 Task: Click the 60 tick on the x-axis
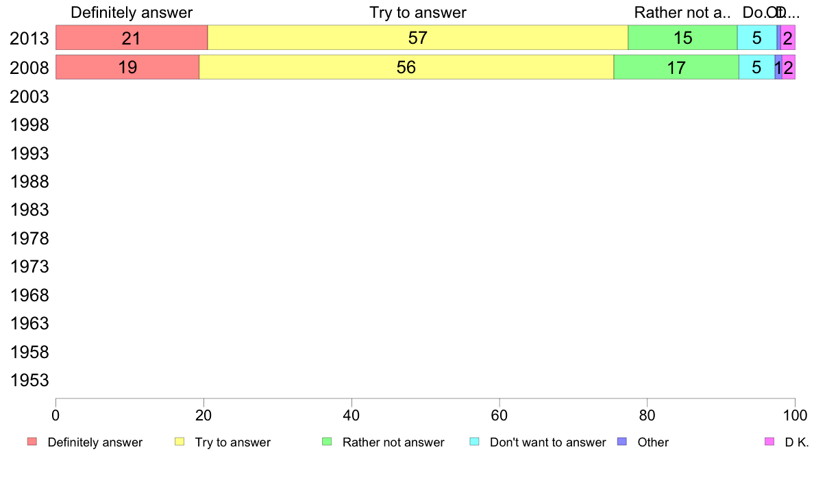click(x=500, y=415)
